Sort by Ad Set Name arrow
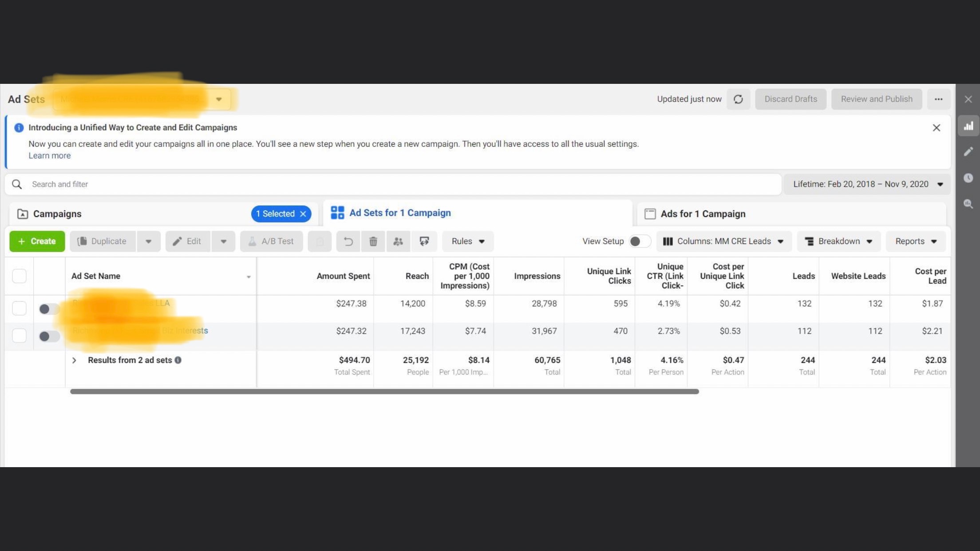Image resolution: width=980 pixels, height=551 pixels. [249, 277]
